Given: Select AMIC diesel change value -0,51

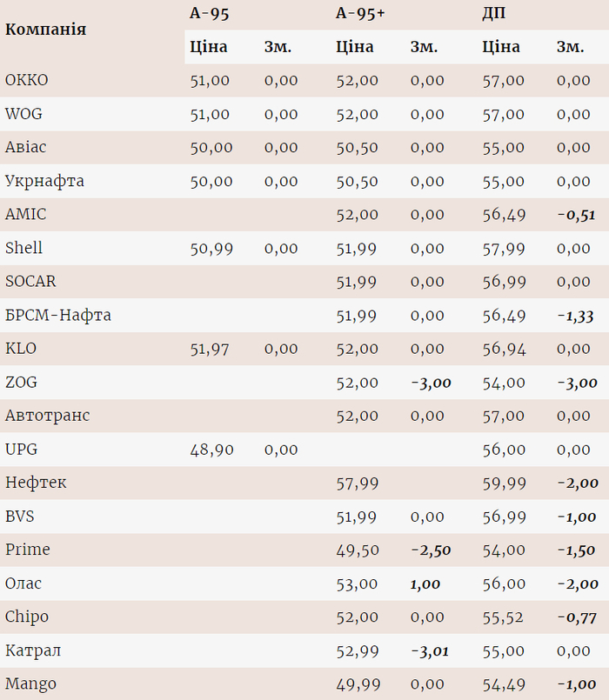Looking at the screenshot, I should (576, 215).
